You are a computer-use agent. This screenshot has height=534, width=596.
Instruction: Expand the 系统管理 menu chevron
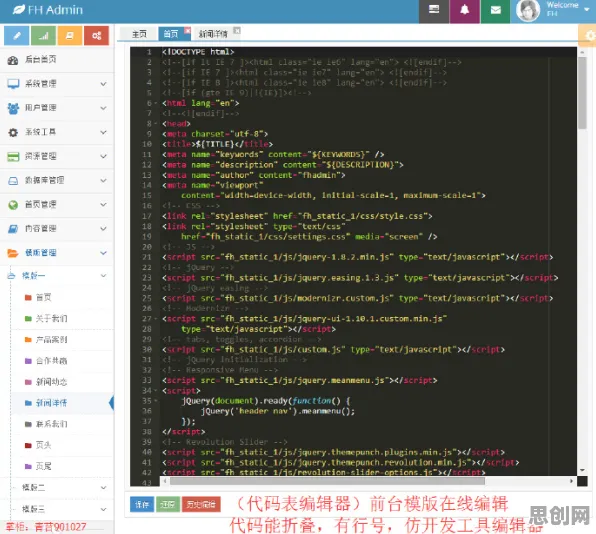pos(103,84)
